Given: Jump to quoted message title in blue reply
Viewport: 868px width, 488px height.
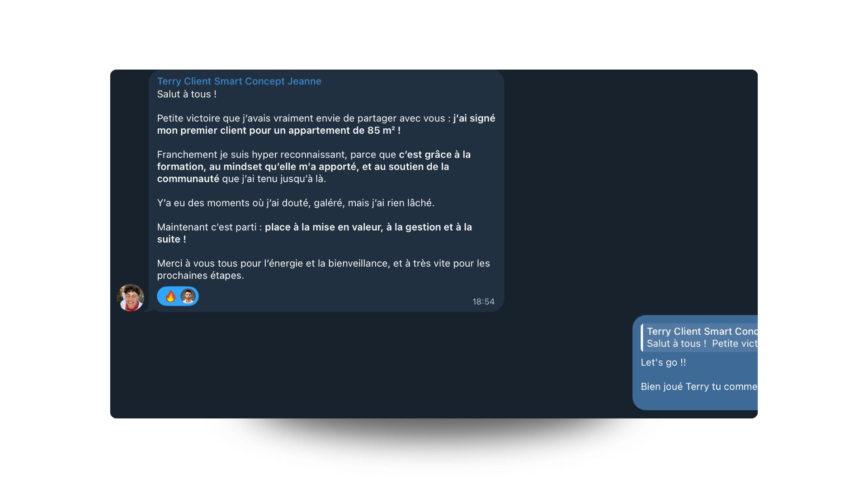Looking at the screenshot, I should pos(702,331).
